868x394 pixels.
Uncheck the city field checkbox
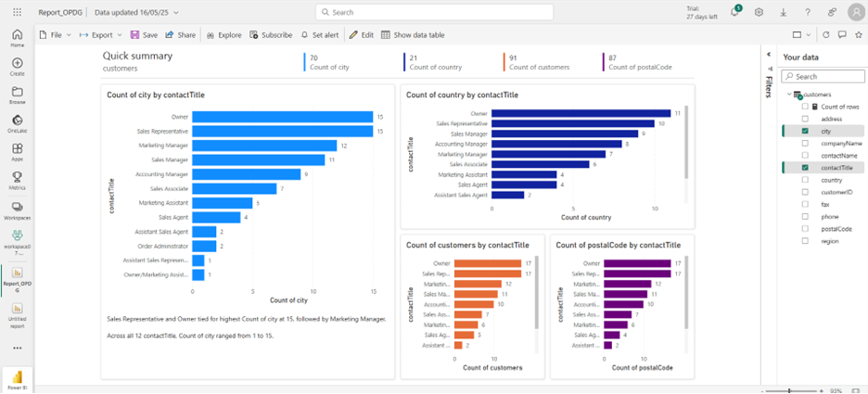806,131
